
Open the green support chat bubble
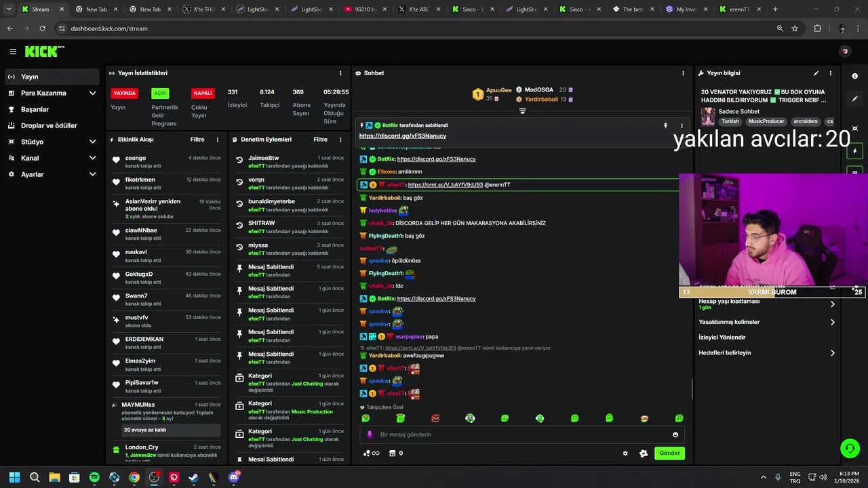[849, 448]
